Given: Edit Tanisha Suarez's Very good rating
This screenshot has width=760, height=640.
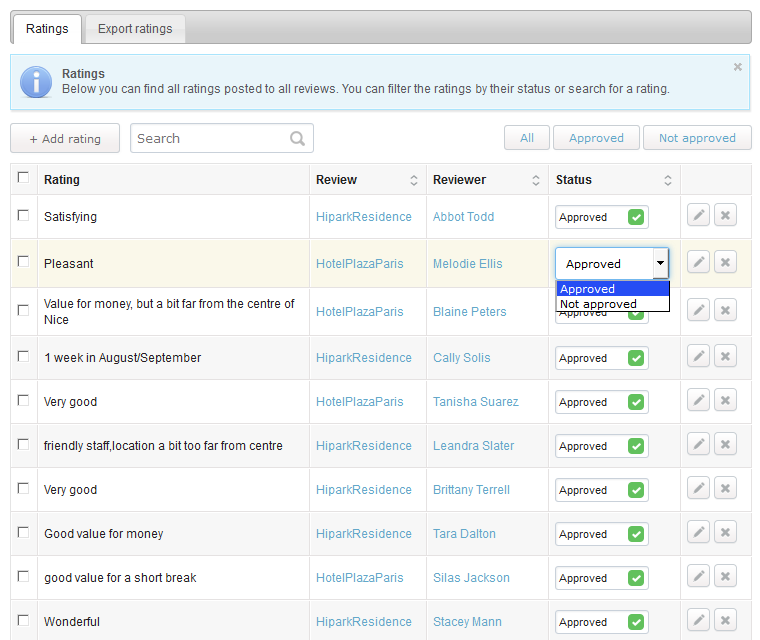Looking at the screenshot, I should pos(698,400).
